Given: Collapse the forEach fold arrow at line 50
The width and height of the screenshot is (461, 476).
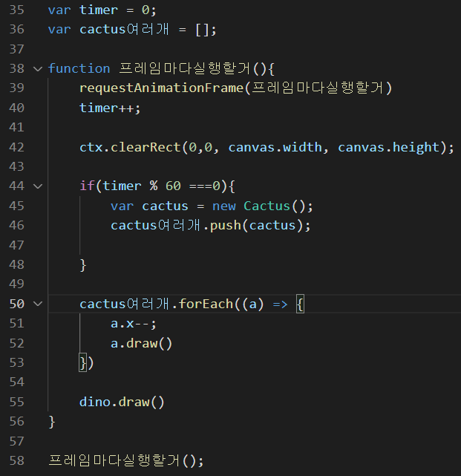Looking at the screenshot, I should pyautogui.click(x=38, y=304).
